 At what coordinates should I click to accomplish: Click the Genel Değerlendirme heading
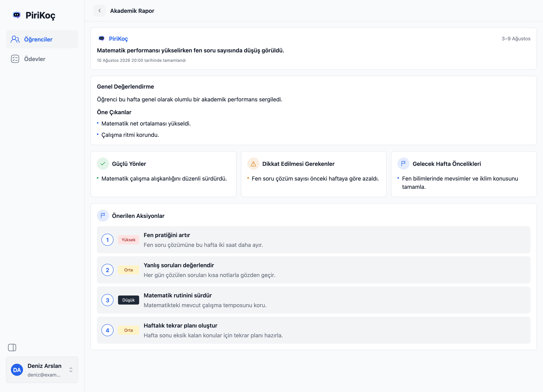click(125, 87)
